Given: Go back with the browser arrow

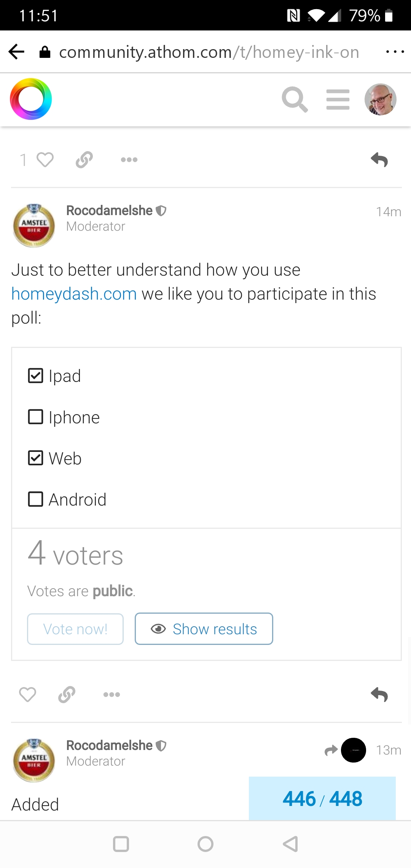Looking at the screenshot, I should pos(17,52).
